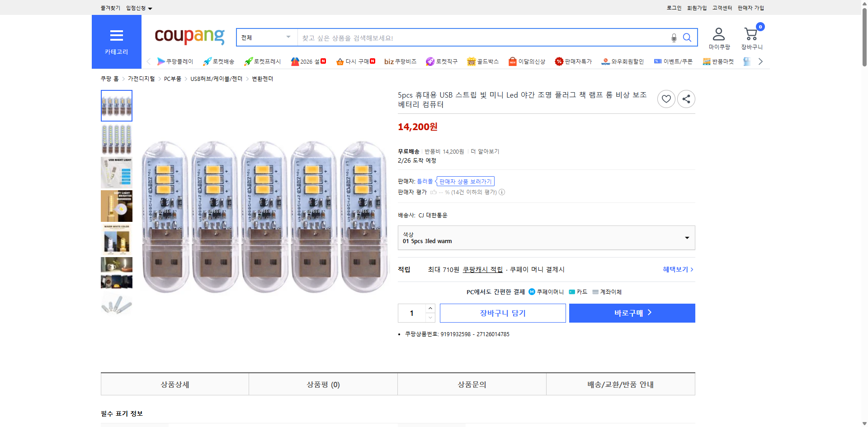This screenshot has width=868, height=427.
Task: Share the product using the share icon
Action: click(x=686, y=99)
